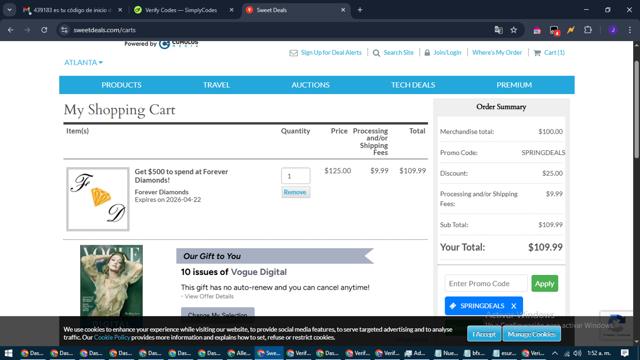Open Windows notification center icon

click(624, 353)
